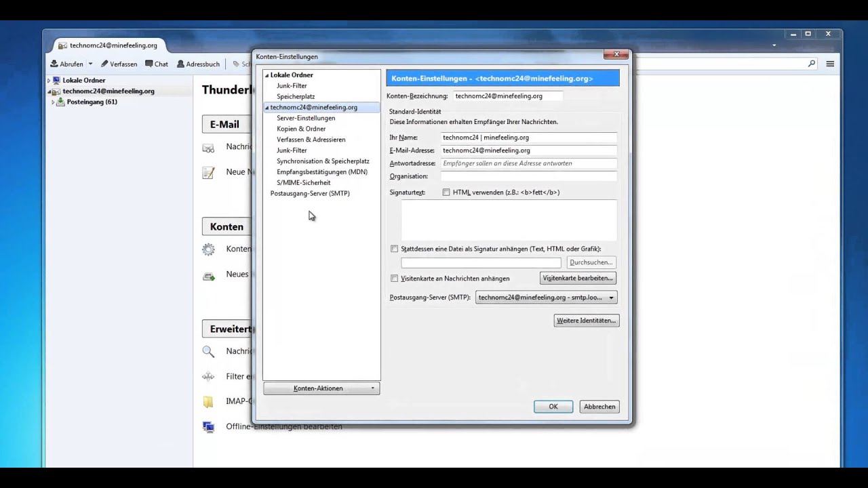The image size is (868, 488).
Task: Collapse the technomc24 account in the settings tree
Action: pyautogui.click(x=267, y=108)
